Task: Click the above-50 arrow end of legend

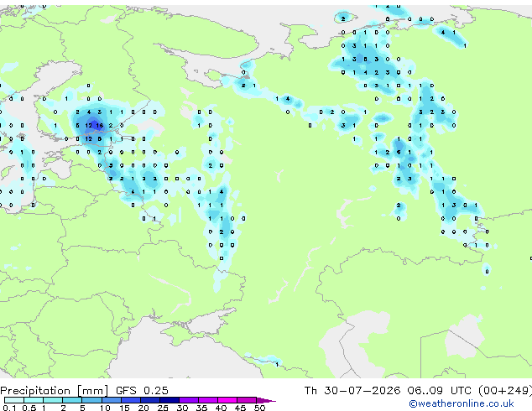Action: pyautogui.click(x=266, y=400)
